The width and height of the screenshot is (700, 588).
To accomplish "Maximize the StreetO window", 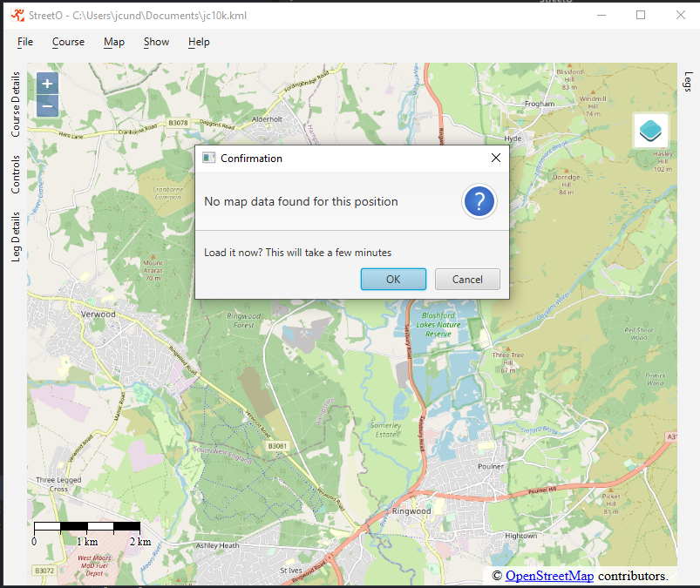I will point(641,15).
